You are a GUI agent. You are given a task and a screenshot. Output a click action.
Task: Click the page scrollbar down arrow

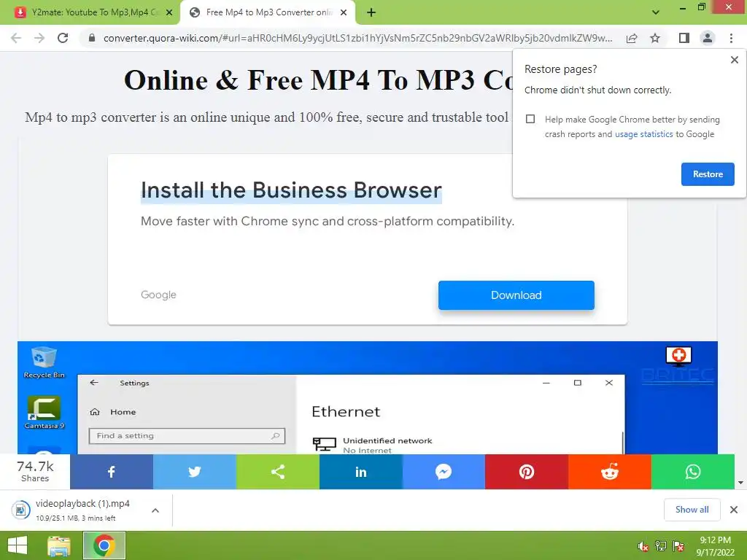coord(740,483)
